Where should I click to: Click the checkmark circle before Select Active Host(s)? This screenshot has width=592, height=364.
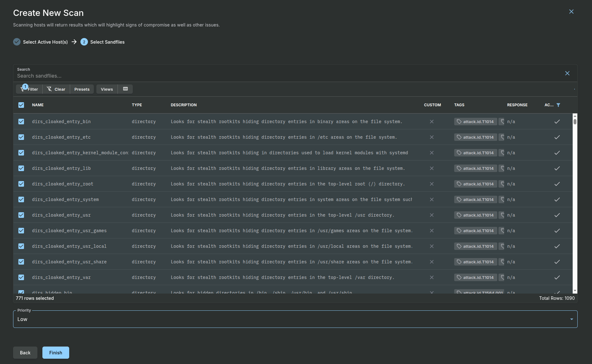click(x=17, y=42)
